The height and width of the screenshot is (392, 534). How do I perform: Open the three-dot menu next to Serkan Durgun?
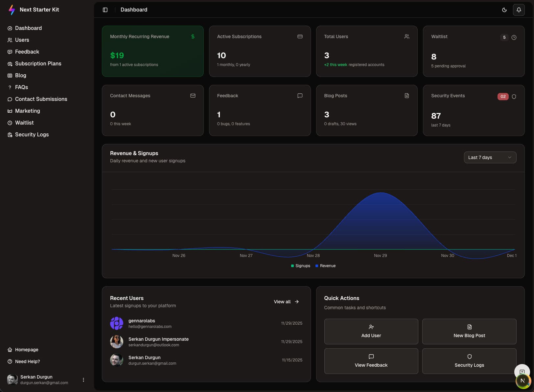(83, 380)
